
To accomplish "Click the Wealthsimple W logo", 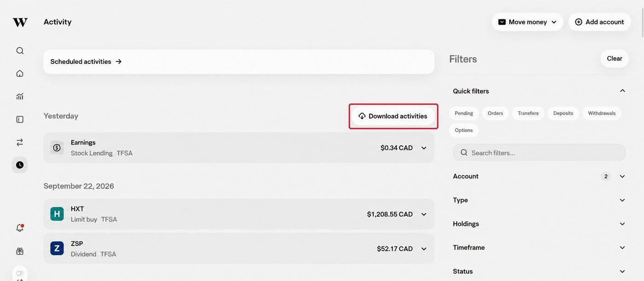I will point(20,22).
